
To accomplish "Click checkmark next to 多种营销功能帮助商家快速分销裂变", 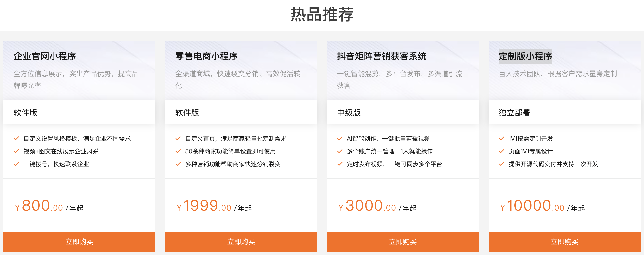I will (x=178, y=164).
